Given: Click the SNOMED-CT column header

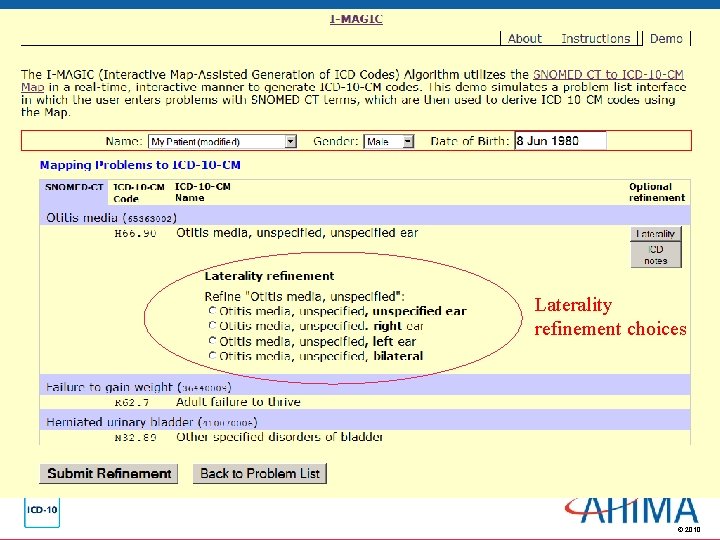Looking at the screenshot, I should click(74, 187).
